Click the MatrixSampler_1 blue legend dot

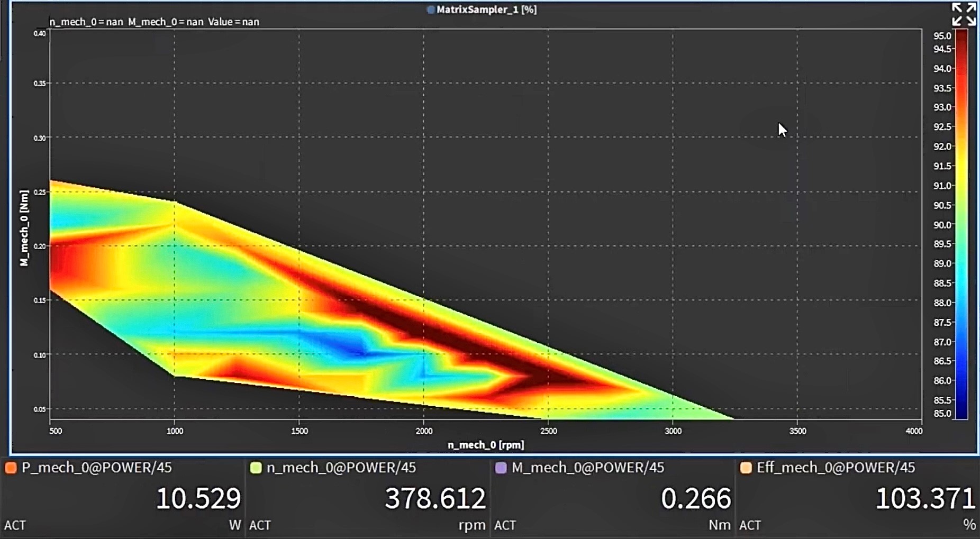[431, 10]
